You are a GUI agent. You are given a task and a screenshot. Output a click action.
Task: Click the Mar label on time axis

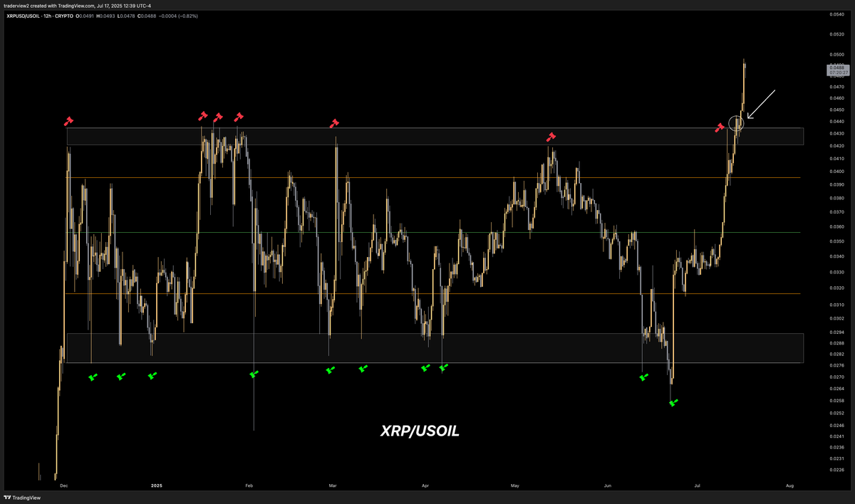332,485
